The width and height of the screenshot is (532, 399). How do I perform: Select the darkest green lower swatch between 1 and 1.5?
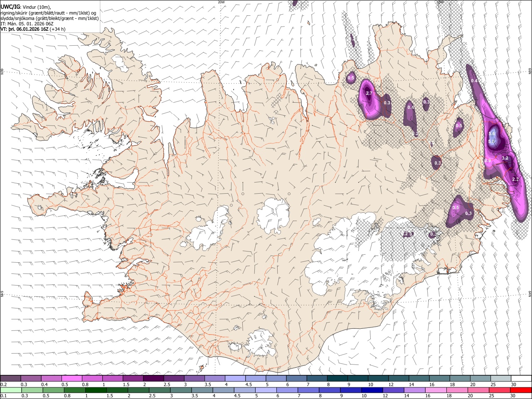[96, 390]
